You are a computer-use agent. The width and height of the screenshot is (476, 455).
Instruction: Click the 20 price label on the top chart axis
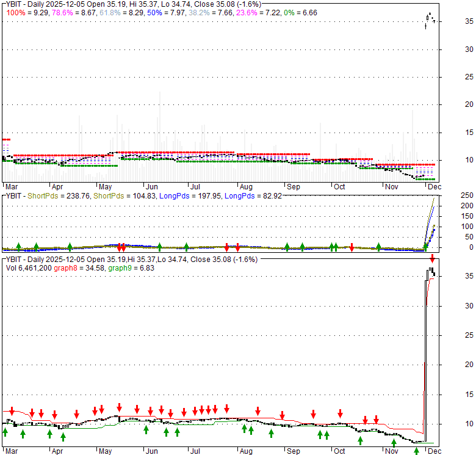469,104
